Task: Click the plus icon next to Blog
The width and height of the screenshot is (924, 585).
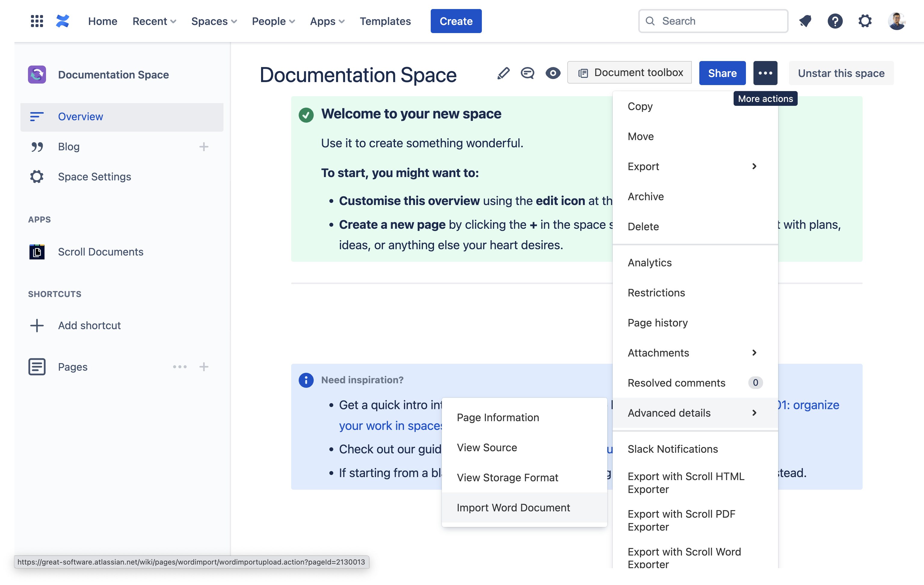Action: (x=204, y=146)
